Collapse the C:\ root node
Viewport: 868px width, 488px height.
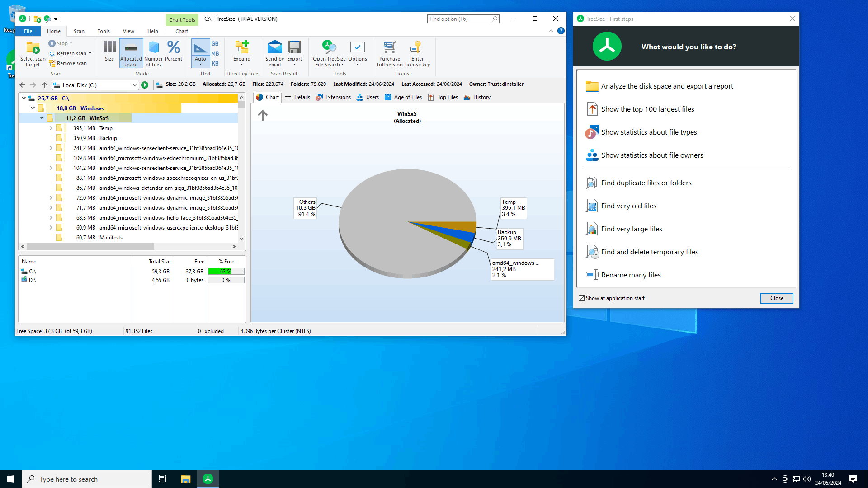(x=24, y=98)
